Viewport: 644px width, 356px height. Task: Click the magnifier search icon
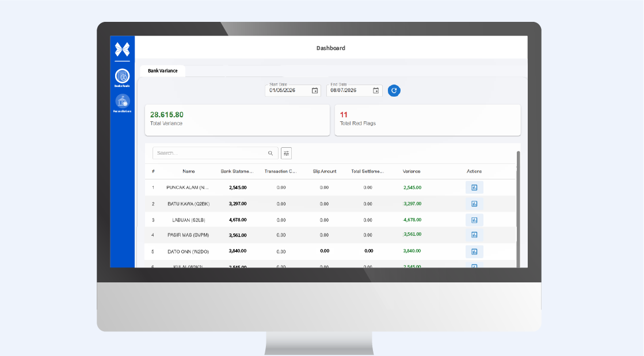coord(270,153)
